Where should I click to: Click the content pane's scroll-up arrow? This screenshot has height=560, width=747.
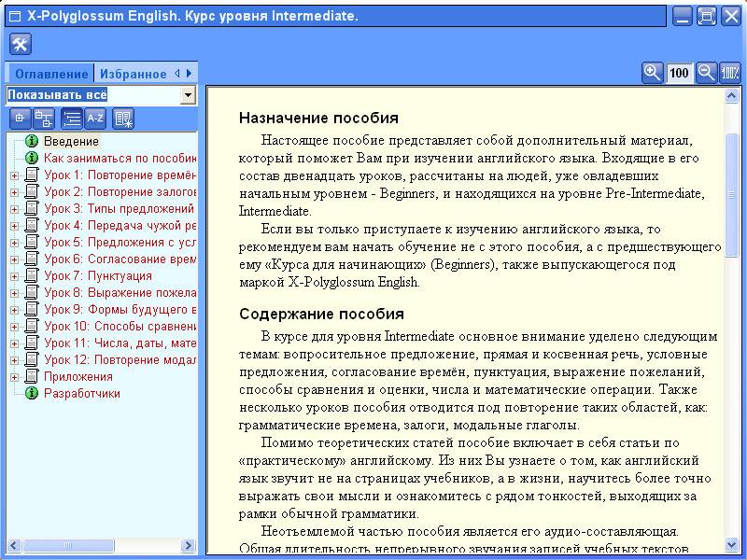[731, 96]
